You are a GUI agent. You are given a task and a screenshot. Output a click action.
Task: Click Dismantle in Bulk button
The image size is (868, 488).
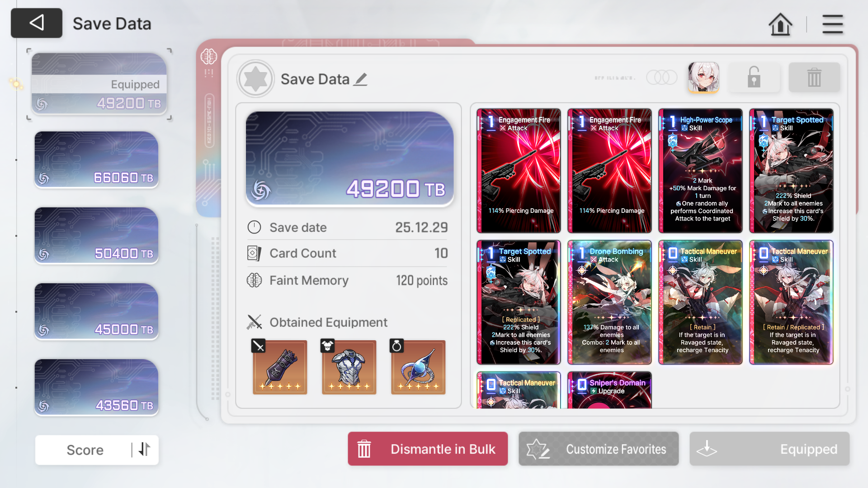pos(428,449)
